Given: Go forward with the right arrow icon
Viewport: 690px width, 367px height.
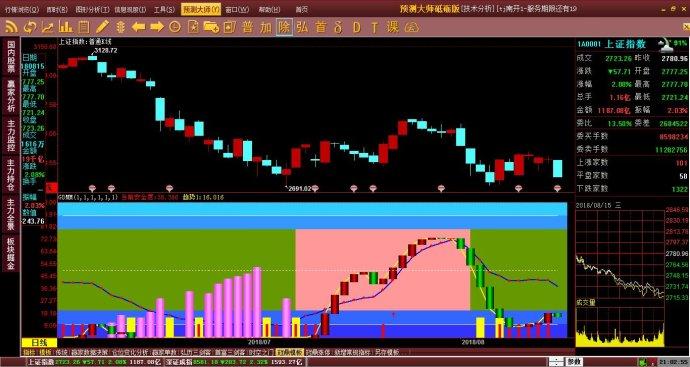Looking at the screenshot, I should click(x=157, y=27).
